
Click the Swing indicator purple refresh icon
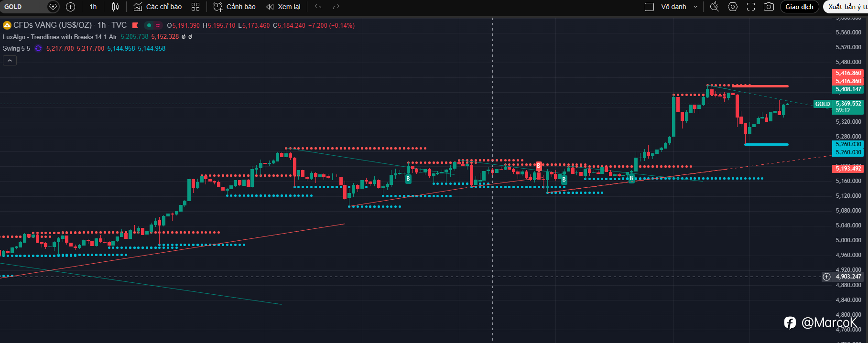[x=38, y=48]
